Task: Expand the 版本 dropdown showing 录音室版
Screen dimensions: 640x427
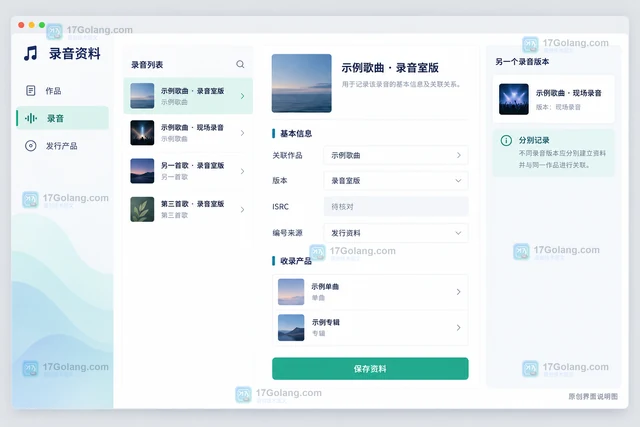Action: coord(396,180)
